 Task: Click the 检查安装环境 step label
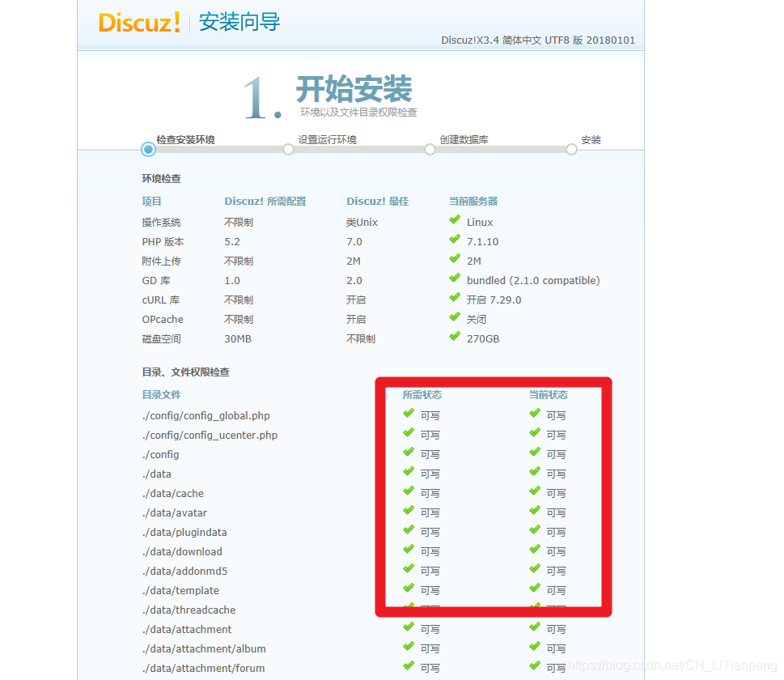pyautogui.click(x=185, y=139)
